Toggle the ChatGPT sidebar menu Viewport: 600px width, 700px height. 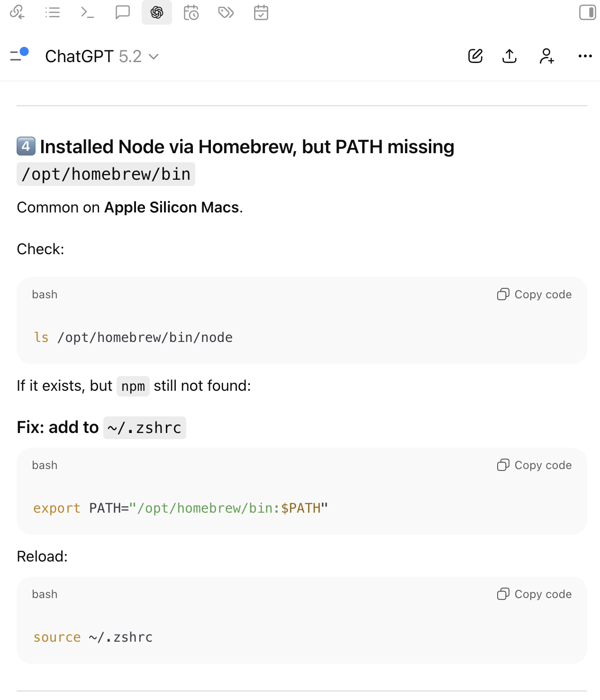pyautogui.click(x=19, y=55)
